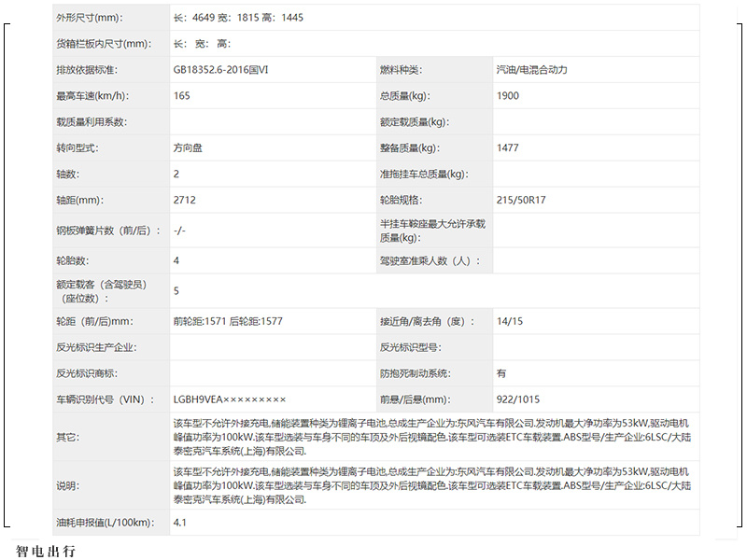Click the top speed value 165

pyautogui.click(x=181, y=96)
